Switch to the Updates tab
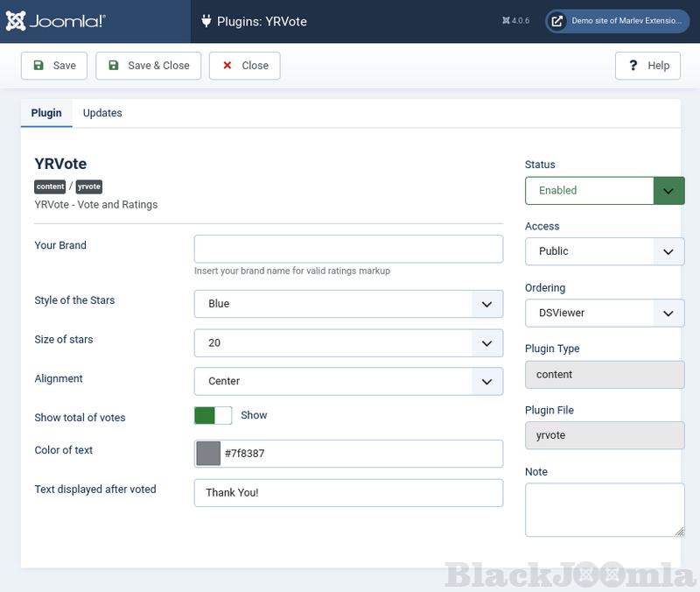Screen dimensions: 700x592 point(102,113)
